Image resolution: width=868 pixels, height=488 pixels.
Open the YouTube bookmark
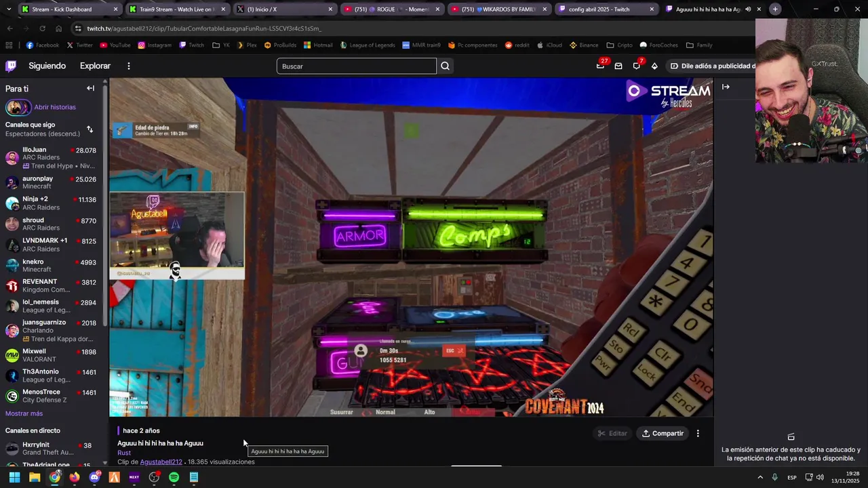[115, 45]
